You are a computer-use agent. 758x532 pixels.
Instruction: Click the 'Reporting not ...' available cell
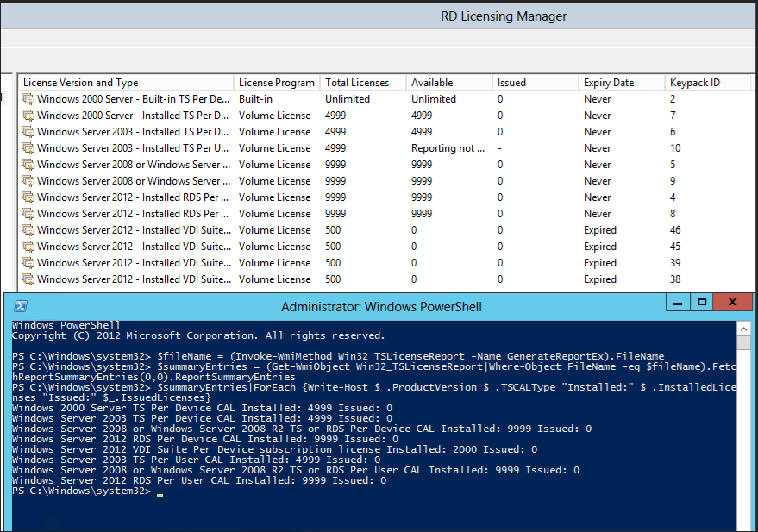click(448, 148)
